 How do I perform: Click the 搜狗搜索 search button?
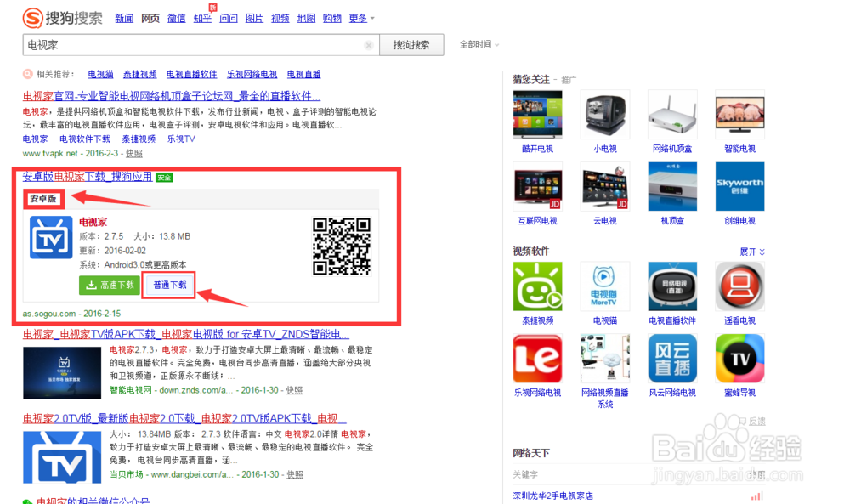[411, 45]
